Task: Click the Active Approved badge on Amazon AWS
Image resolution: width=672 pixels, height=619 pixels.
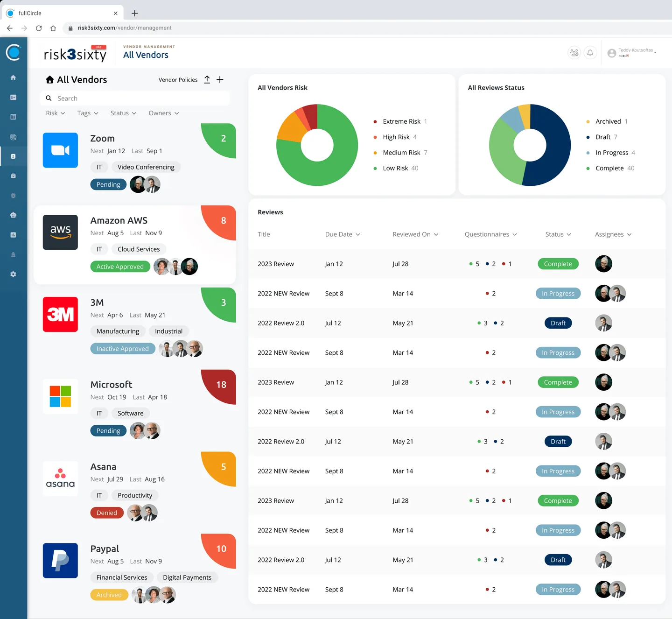Action: click(x=120, y=267)
